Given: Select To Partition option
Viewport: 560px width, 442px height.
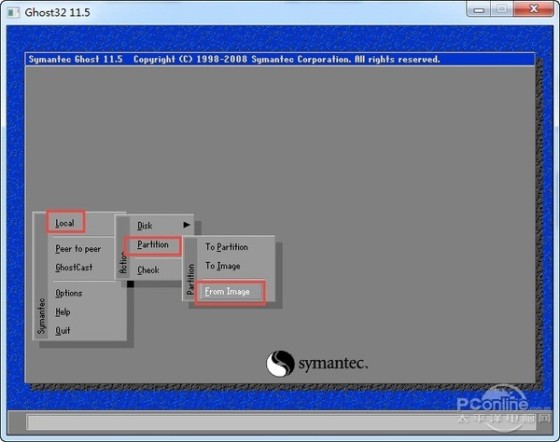Looking at the screenshot, I should pyautogui.click(x=226, y=247).
